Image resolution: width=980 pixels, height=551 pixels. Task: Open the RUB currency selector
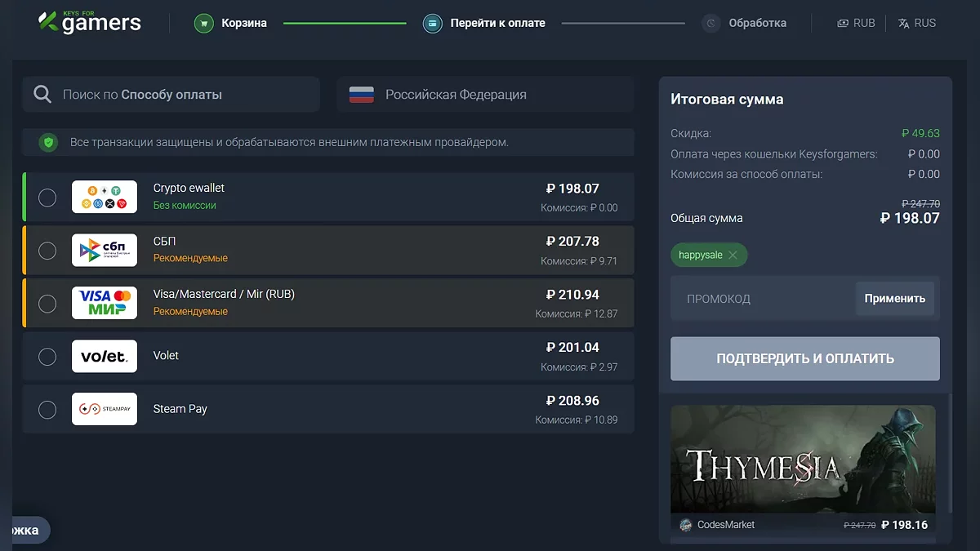[856, 24]
